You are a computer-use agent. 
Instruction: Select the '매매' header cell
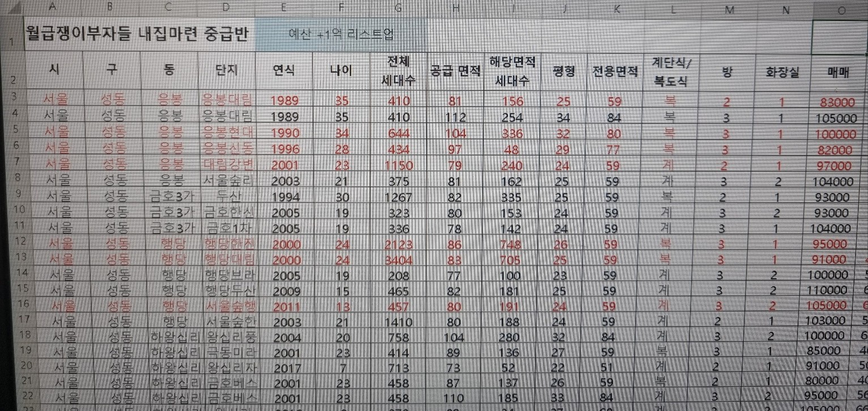coord(838,73)
